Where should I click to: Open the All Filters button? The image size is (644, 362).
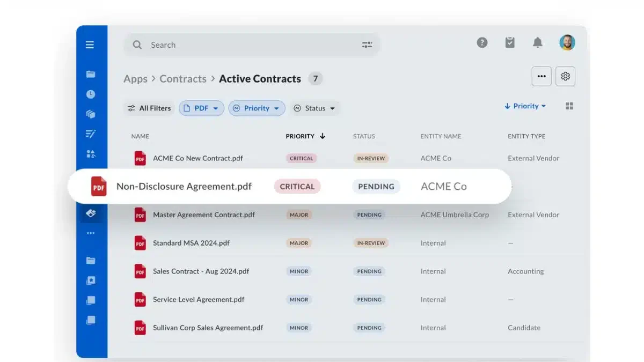149,108
